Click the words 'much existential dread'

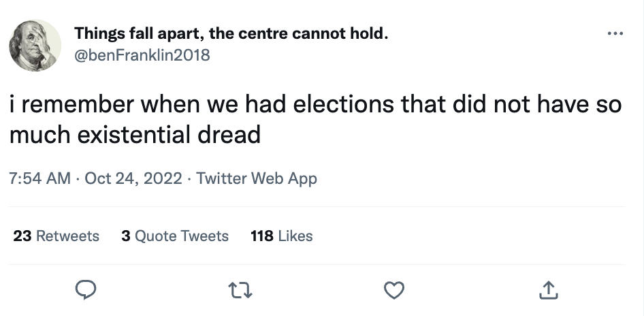click(x=135, y=134)
